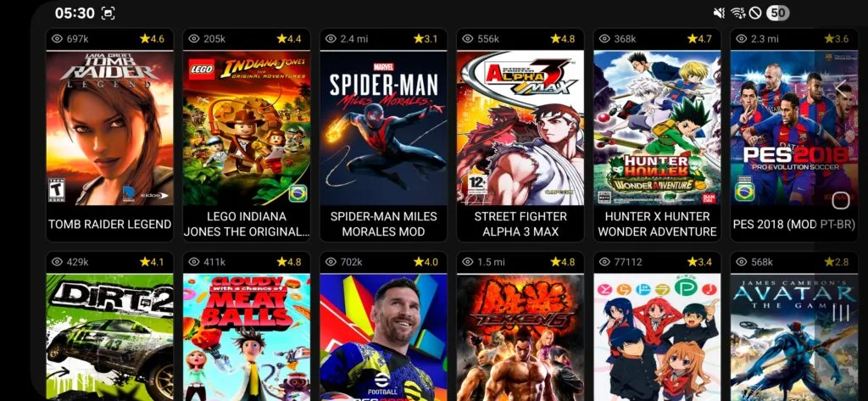This screenshot has width=868, height=401.
Task: Open Spider-Man Miles Morales Mod title
Action: point(383,224)
